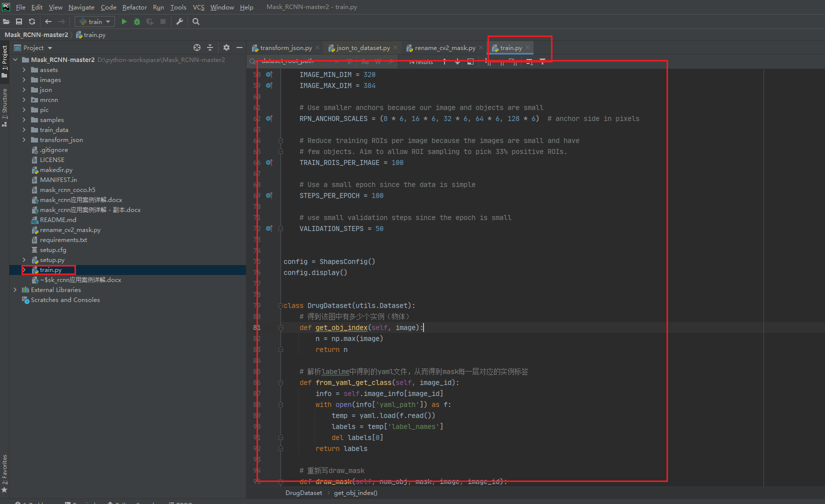Click train.py breadcrumb in navigation bar

tap(90, 34)
